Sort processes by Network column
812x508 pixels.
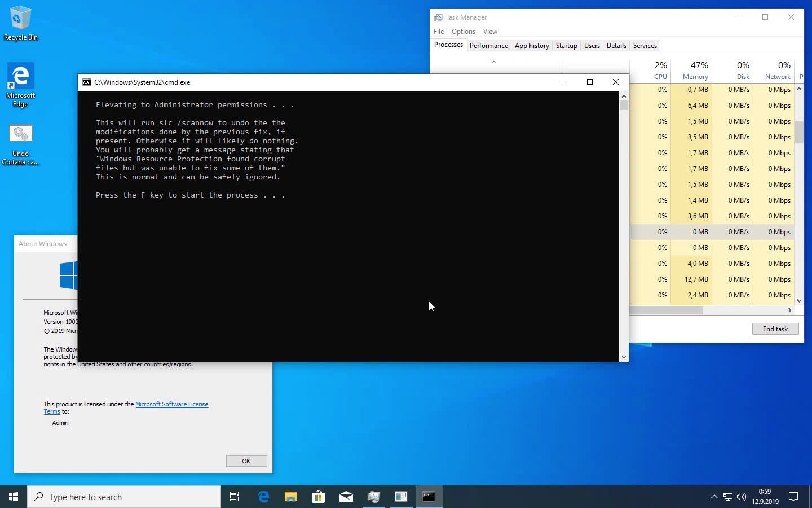click(774, 70)
